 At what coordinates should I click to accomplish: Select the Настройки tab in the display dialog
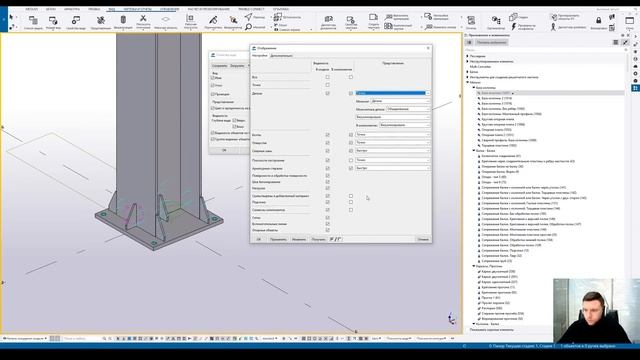coord(260,56)
